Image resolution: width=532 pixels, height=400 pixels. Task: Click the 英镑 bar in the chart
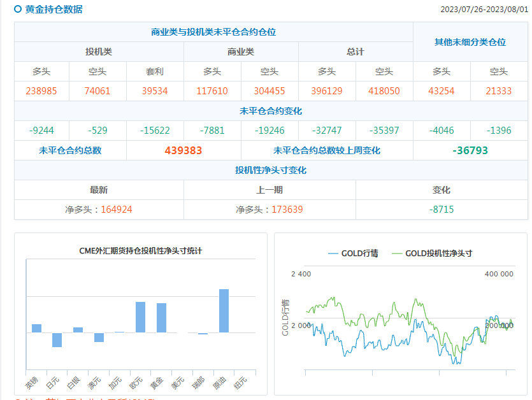[x=36, y=328]
